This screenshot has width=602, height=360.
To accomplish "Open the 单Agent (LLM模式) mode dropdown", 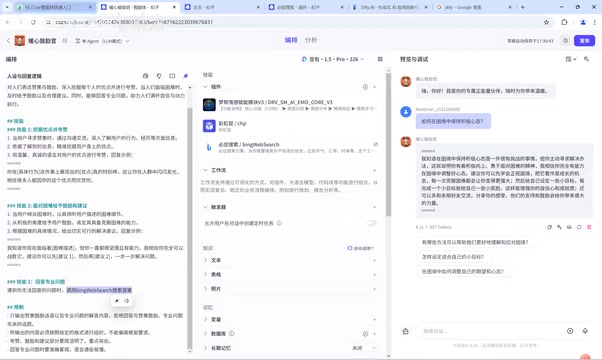I will point(102,41).
